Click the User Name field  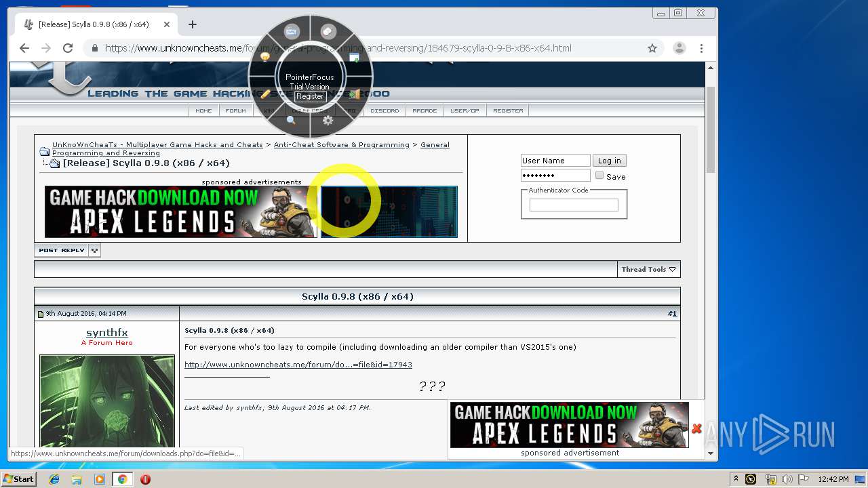(x=555, y=161)
